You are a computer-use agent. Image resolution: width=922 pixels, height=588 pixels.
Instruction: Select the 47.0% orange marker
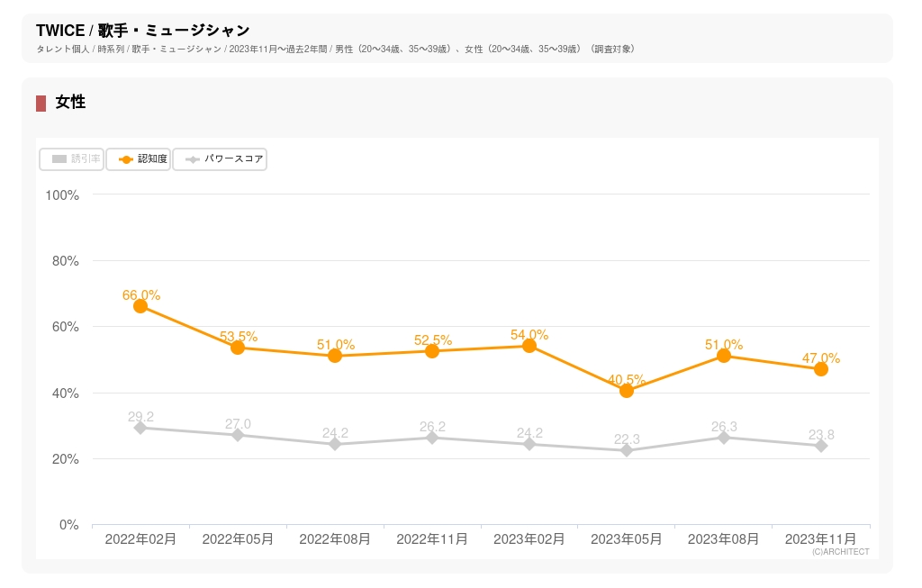point(821,369)
